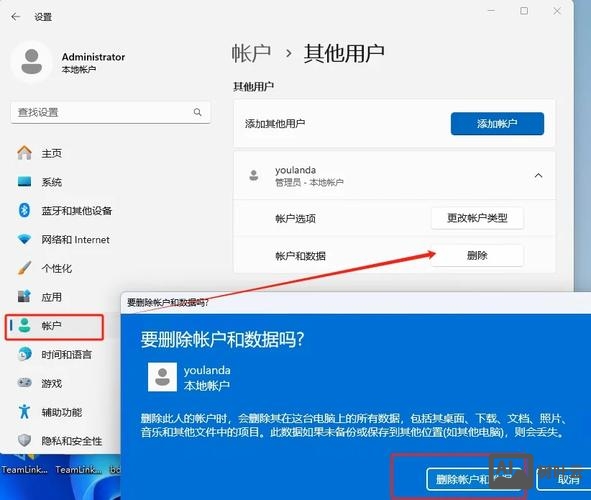Close the Settings window
The image size is (591, 500).
(x=557, y=11)
